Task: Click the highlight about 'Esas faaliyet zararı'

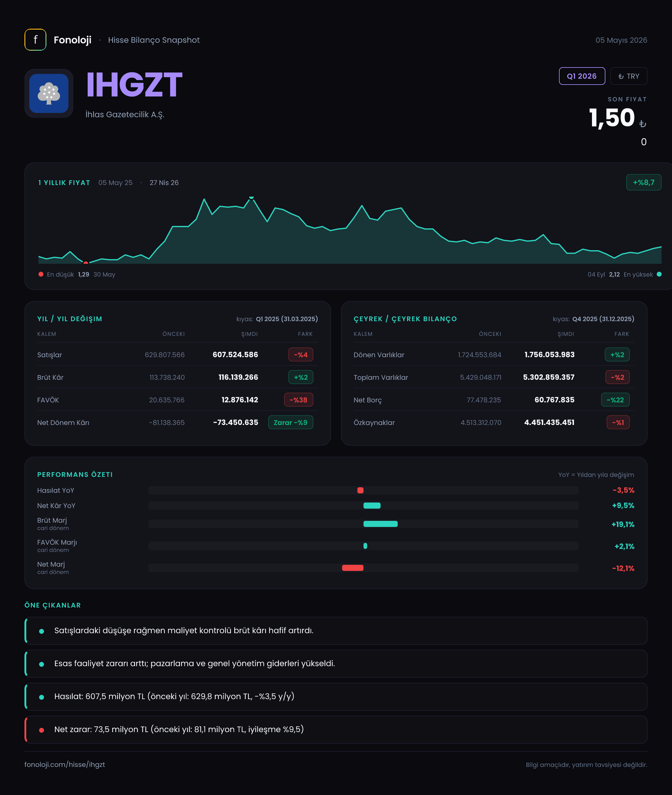Action: pyautogui.click(x=336, y=664)
